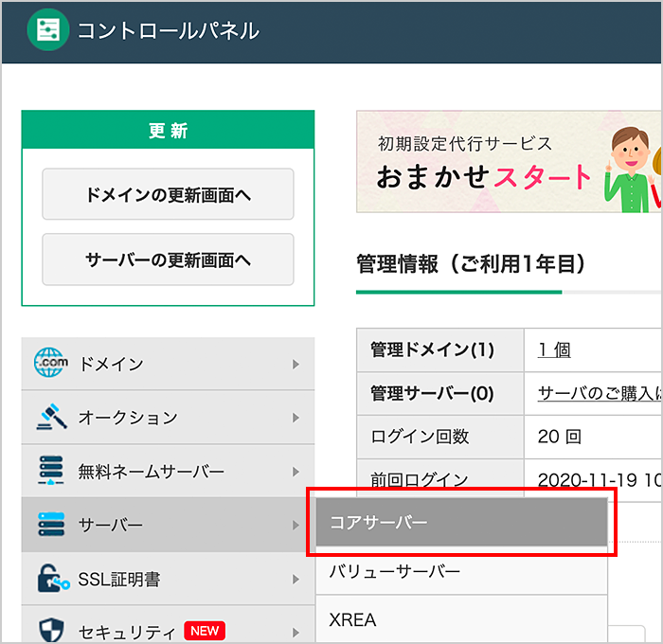663x644 pixels.
Task: Click the 2020-11-19 last login value
Action: [600, 479]
